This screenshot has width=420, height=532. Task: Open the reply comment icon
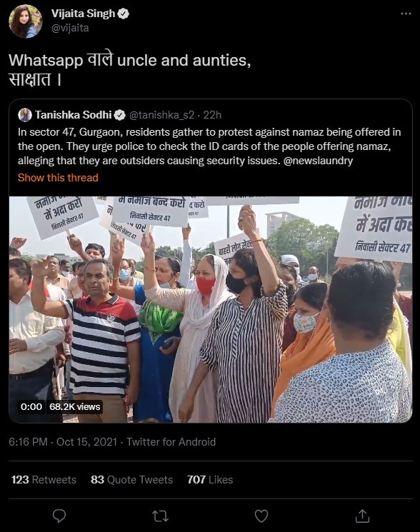pos(59,516)
